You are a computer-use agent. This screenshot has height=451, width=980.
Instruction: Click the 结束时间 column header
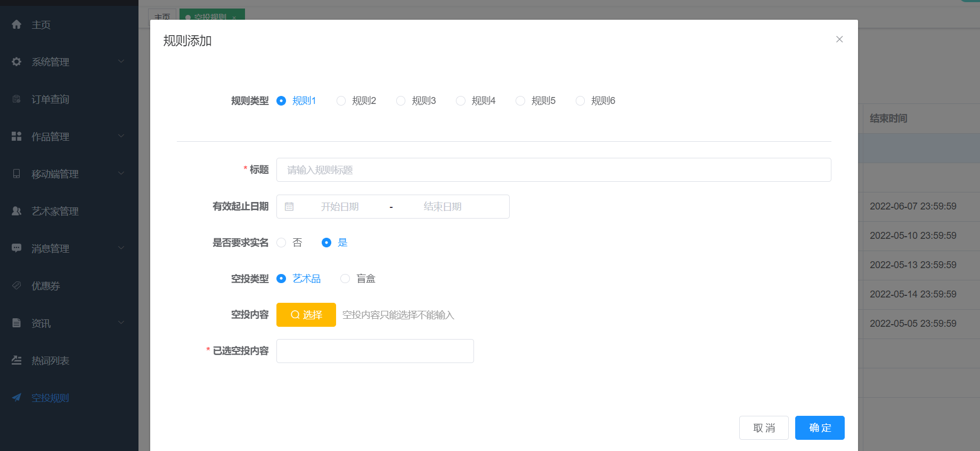coord(888,118)
